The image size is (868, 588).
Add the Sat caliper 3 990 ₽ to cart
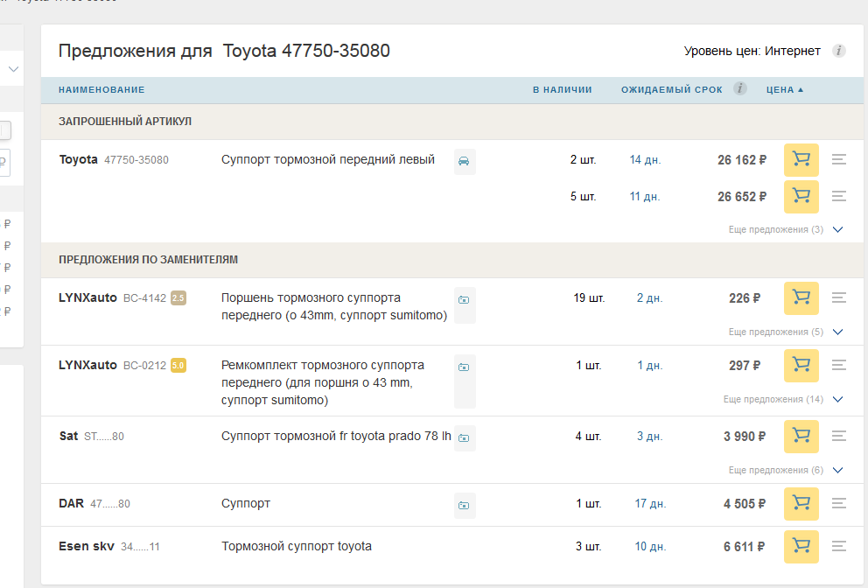click(x=801, y=437)
